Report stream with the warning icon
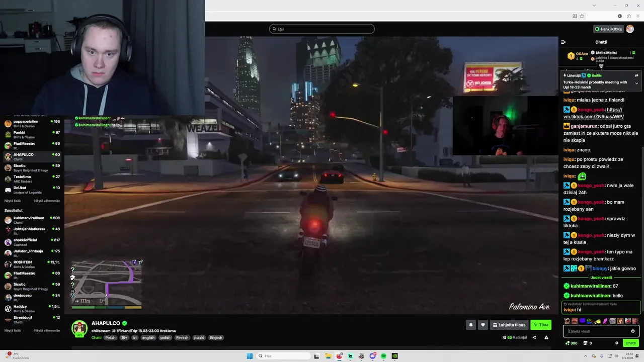The image size is (644, 362). coord(546,337)
